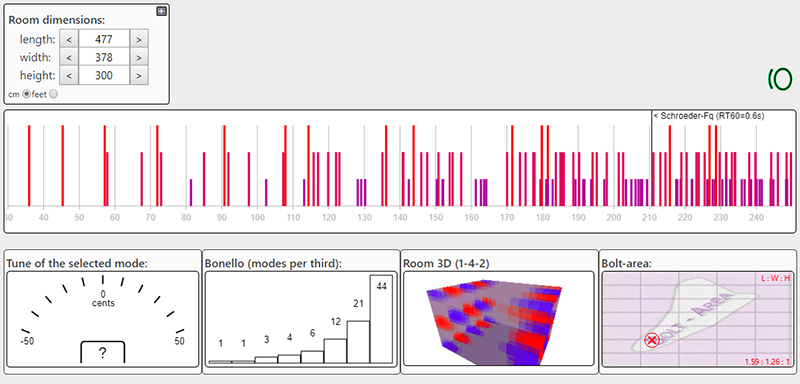800x384 pixels.
Task: Click the Bonello bar labeled 21
Action: [358, 342]
